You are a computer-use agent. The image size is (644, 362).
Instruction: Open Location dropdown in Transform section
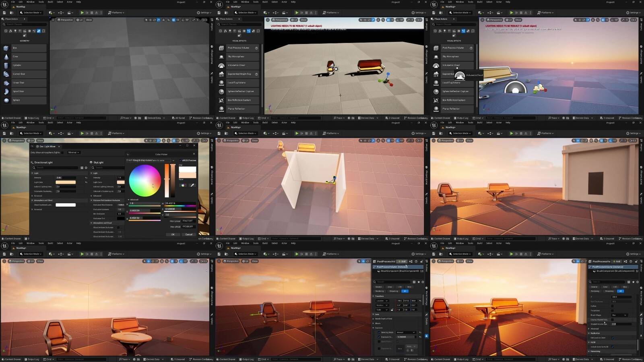pyautogui.click(x=382, y=301)
